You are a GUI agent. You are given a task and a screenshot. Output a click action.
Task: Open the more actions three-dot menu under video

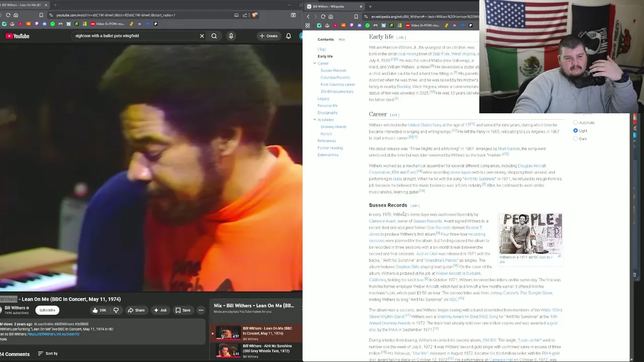point(201,310)
